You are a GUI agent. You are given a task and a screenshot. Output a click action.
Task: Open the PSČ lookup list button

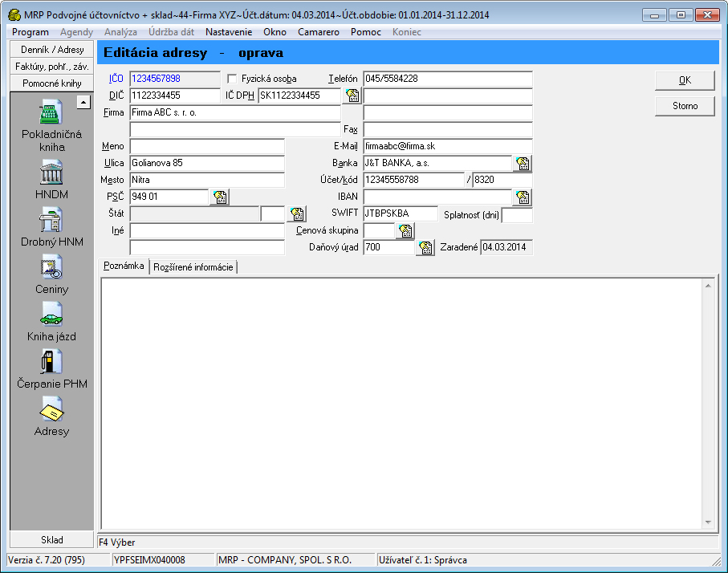pos(219,197)
